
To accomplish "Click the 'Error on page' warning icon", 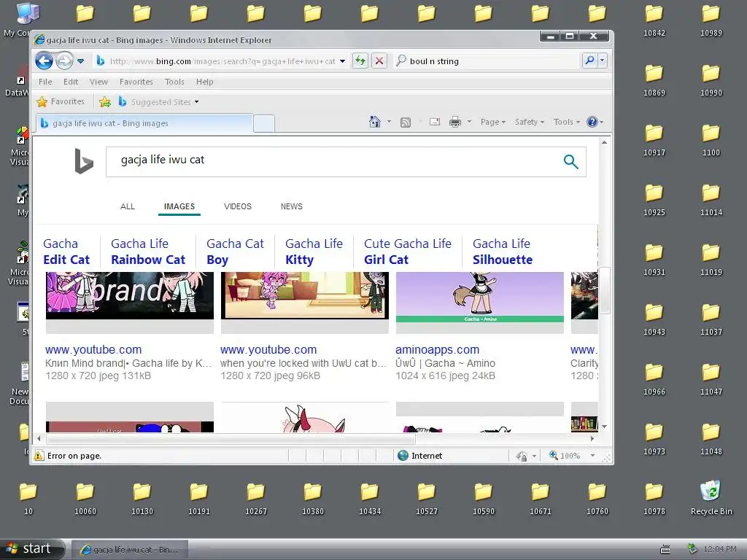I will (39, 456).
